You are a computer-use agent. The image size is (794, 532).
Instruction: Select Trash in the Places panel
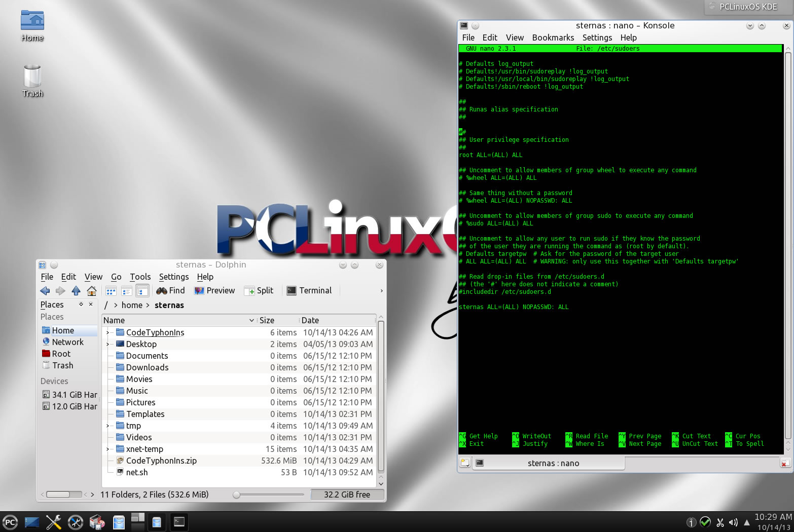[x=69, y=365]
